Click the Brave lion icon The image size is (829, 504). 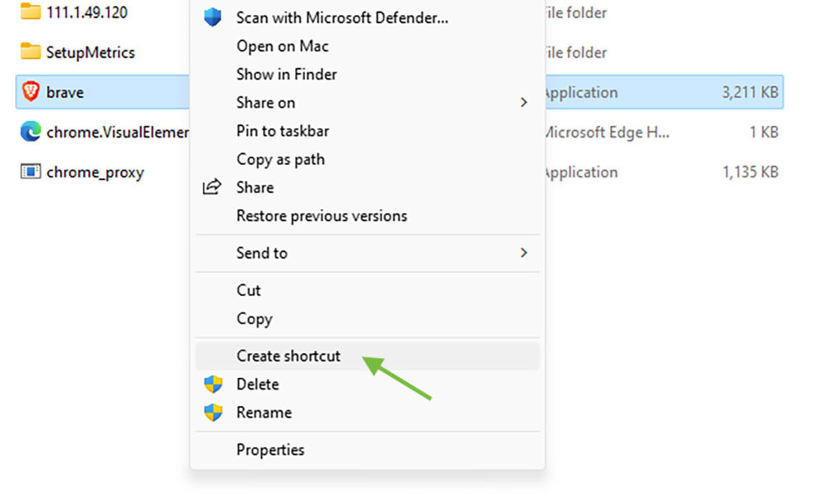pos(31,91)
